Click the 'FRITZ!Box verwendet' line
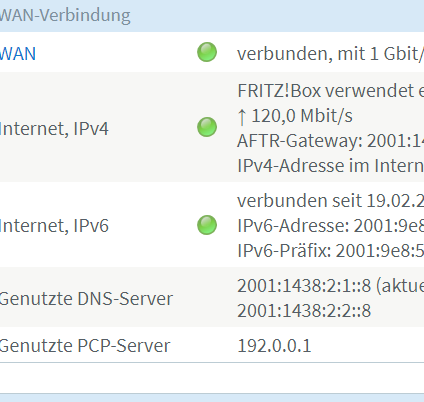 331,91
